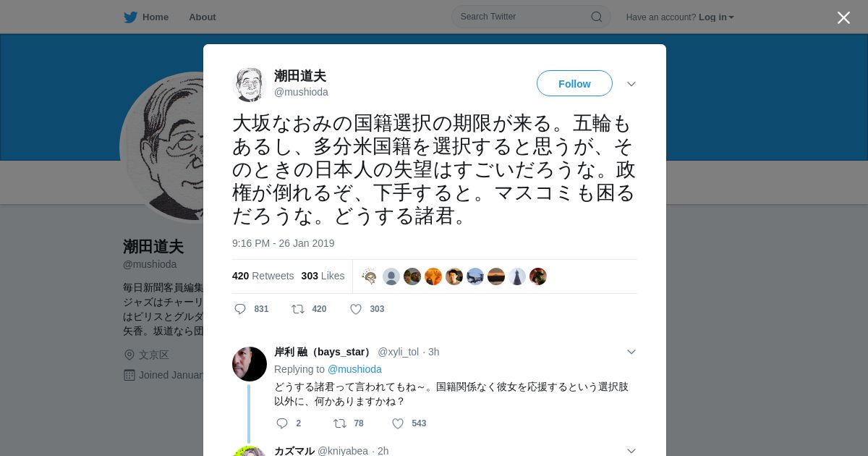Image resolution: width=868 pixels, height=456 pixels.
Task: Open the Log in dropdown
Action: tap(716, 17)
